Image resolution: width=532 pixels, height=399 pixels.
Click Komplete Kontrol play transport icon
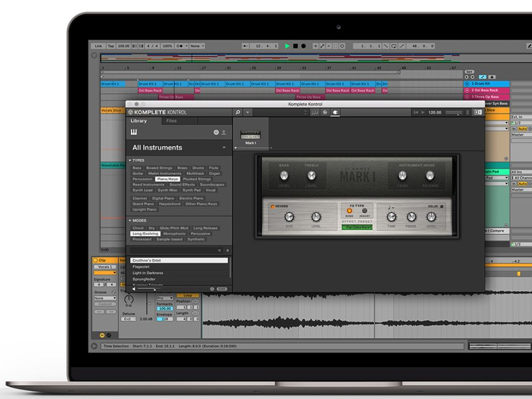423,112
